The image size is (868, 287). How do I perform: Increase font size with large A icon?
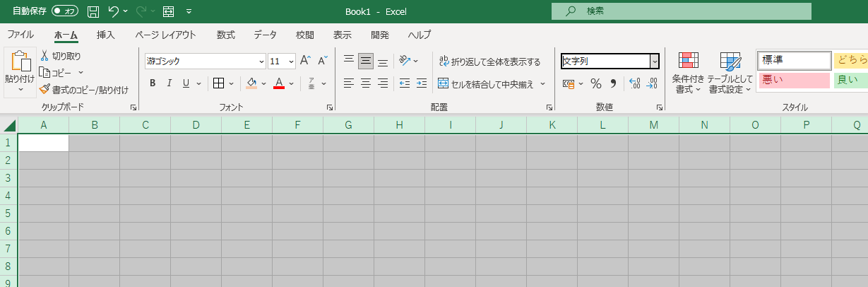pyautogui.click(x=306, y=61)
